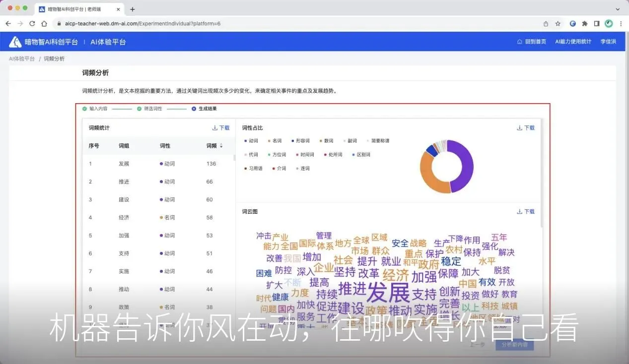The image size is (629, 364).
Task: Click the AI体验平台 header title
Action: coord(108,42)
